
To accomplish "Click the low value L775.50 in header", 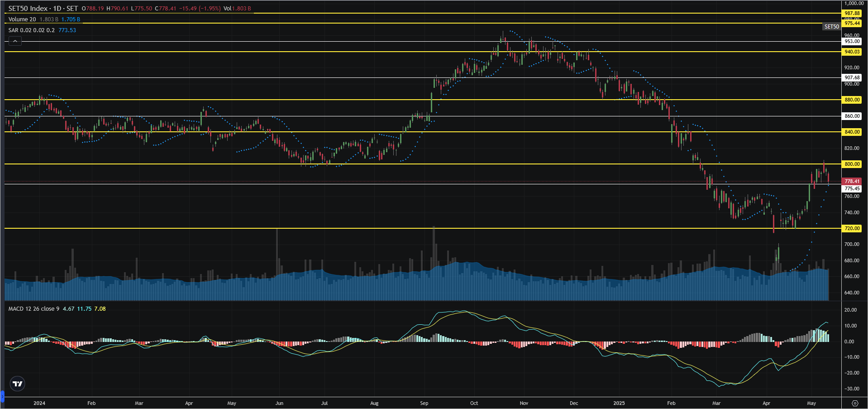I will 142,9.
